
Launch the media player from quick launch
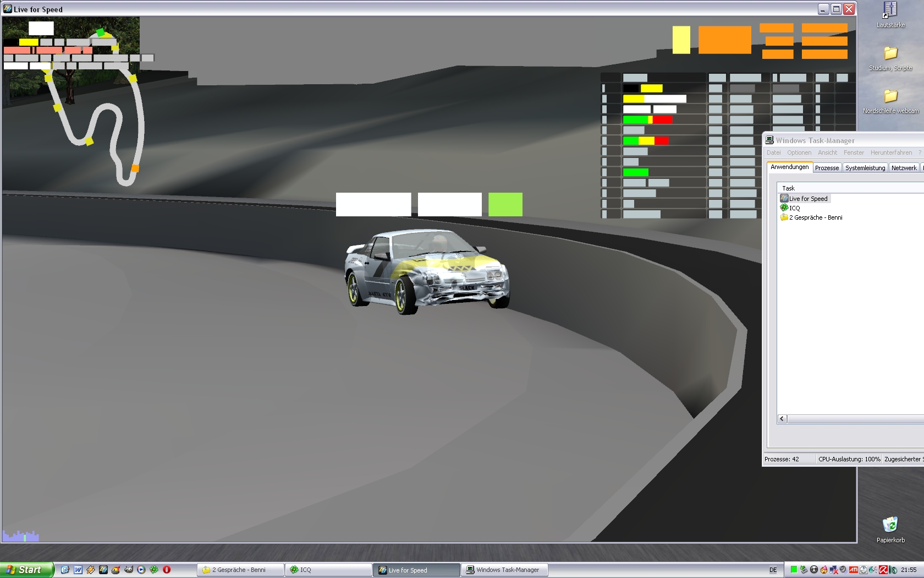[141, 570]
